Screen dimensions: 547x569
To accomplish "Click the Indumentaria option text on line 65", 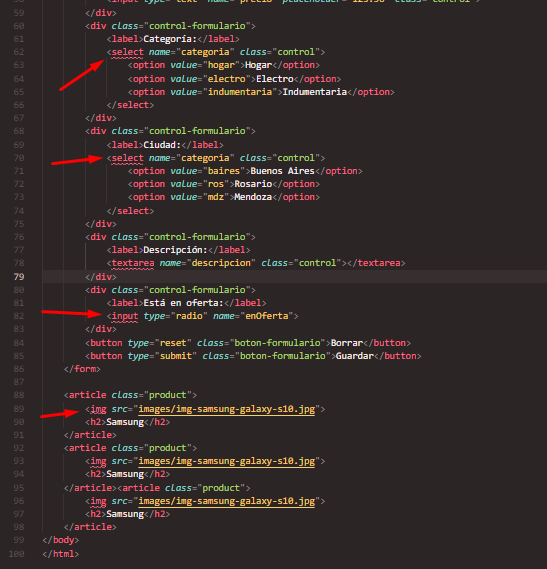I will click(315, 92).
